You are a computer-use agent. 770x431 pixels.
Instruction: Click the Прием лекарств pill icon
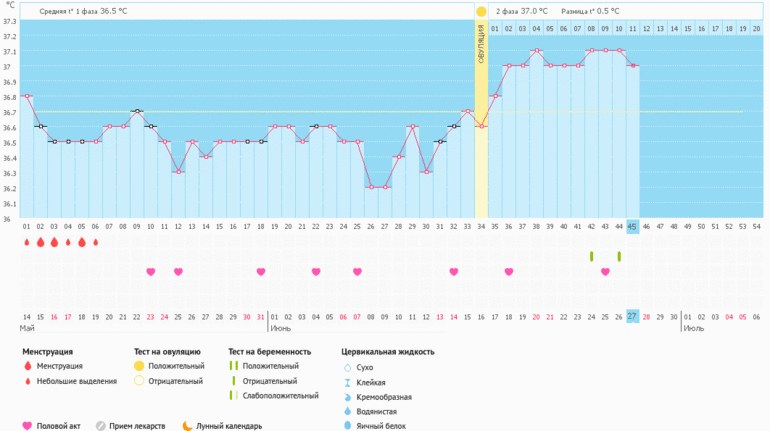click(x=101, y=426)
